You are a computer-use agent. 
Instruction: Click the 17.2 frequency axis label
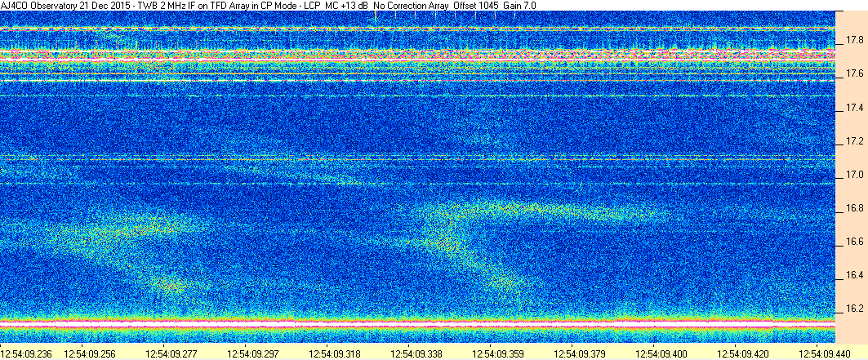855,141
